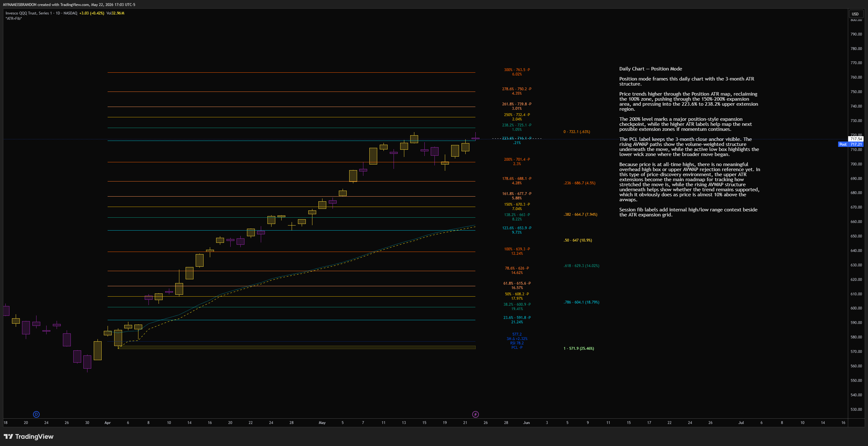Viewport: 868px width, 446px height.
Task: Select the '300% - 763.5 -P' level label
Action: pos(517,70)
